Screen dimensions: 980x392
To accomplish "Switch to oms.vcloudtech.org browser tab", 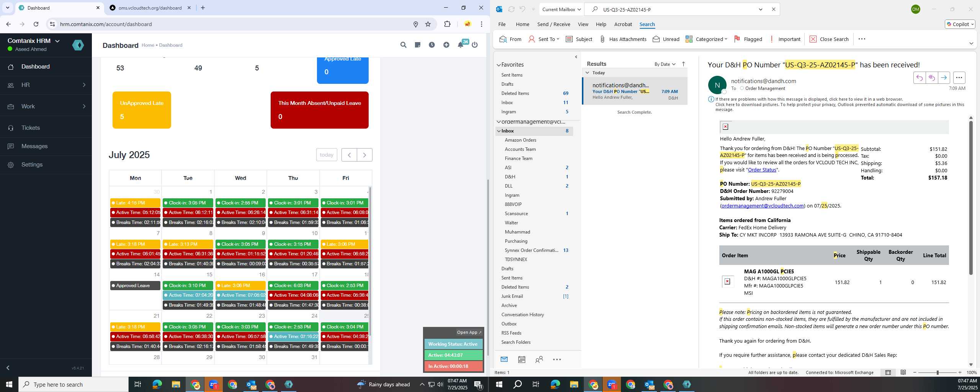I will 150,8.
